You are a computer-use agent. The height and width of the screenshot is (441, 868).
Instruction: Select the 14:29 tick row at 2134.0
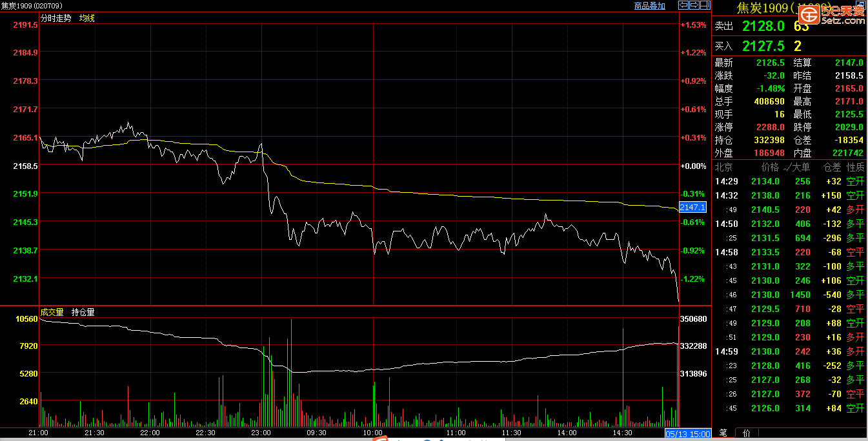[789, 181]
